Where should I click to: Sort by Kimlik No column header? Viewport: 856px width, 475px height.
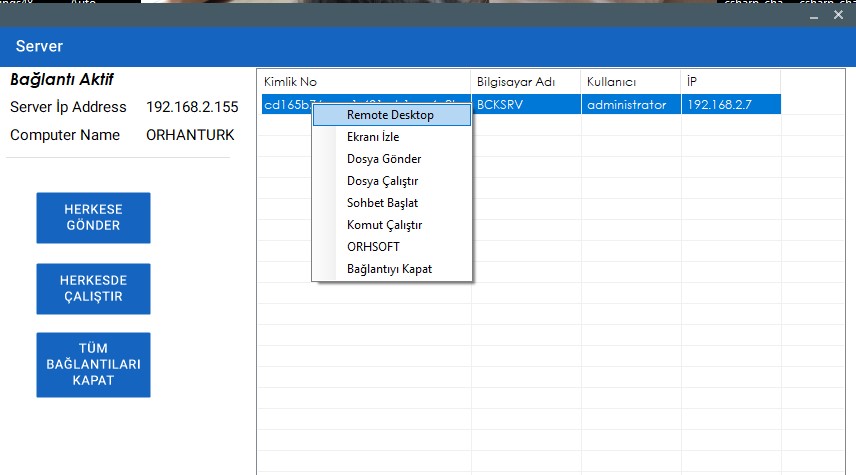coord(364,82)
